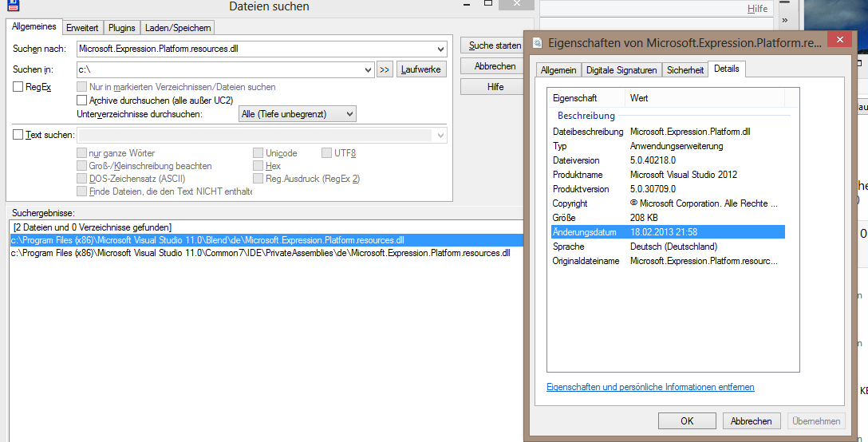Check the Unicode option
The image size is (868, 442).
[x=258, y=153]
